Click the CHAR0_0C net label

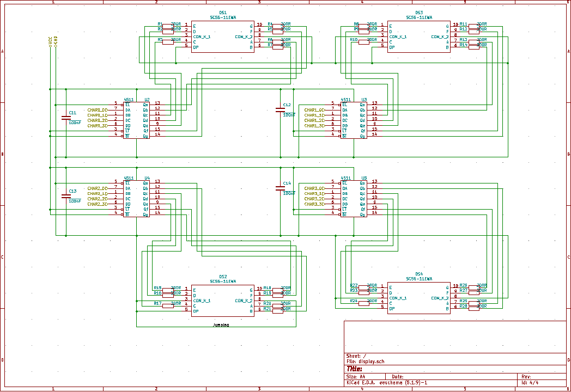(x=98, y=110)
